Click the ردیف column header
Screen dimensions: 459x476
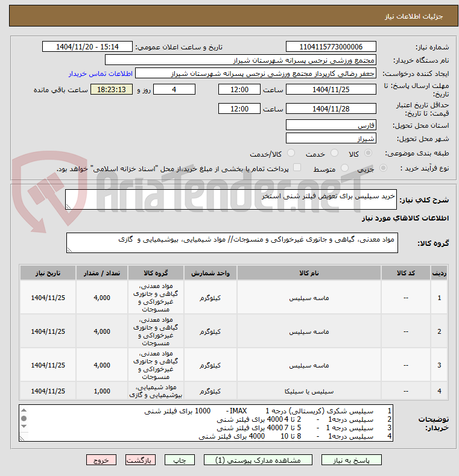coord(439,273)
